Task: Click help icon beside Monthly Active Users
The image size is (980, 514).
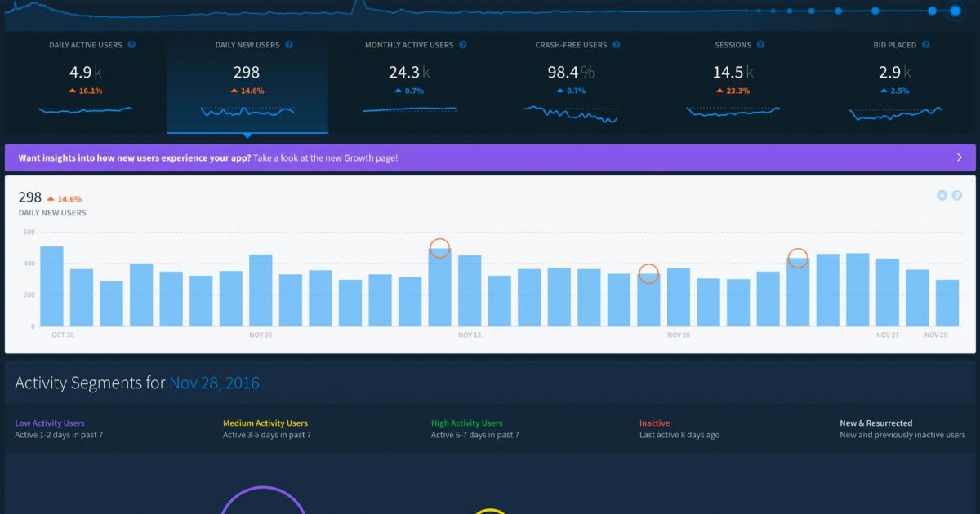Action: (x=463, y=45)
